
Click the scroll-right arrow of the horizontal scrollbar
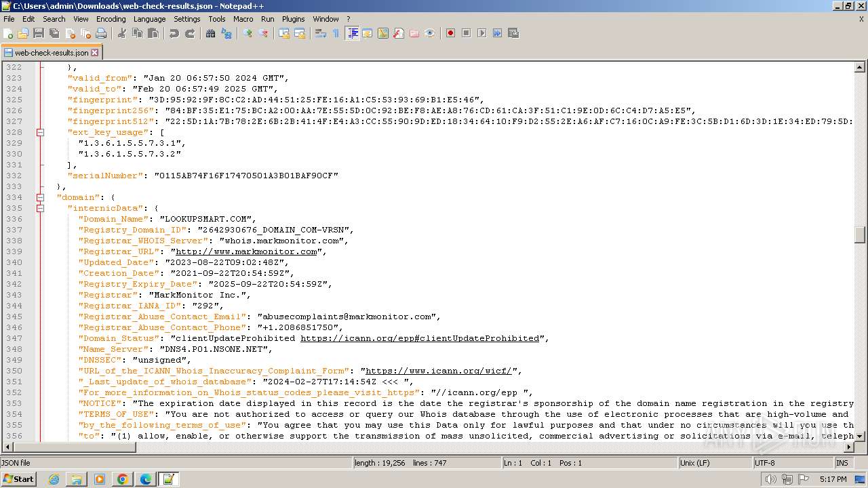(849, 447)
